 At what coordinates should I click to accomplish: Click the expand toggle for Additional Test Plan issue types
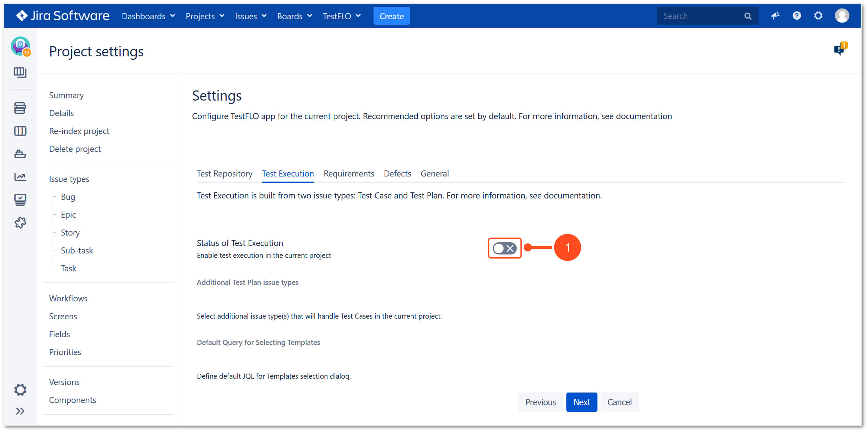(248, 282)
